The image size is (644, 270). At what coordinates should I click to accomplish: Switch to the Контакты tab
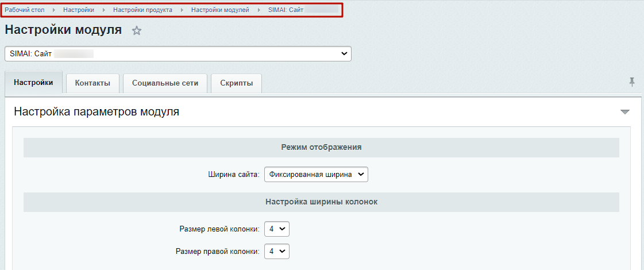click(92, 83)
